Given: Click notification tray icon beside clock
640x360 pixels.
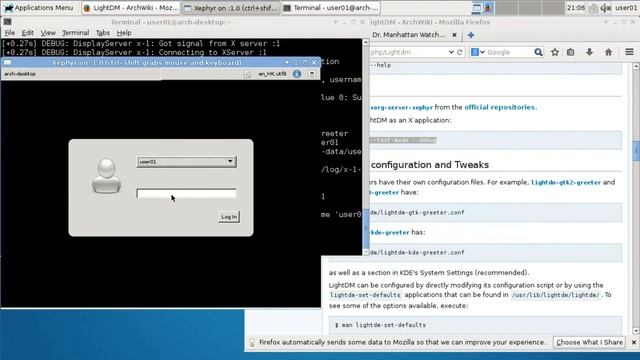Looking at the screenshot, I should 594,7.
